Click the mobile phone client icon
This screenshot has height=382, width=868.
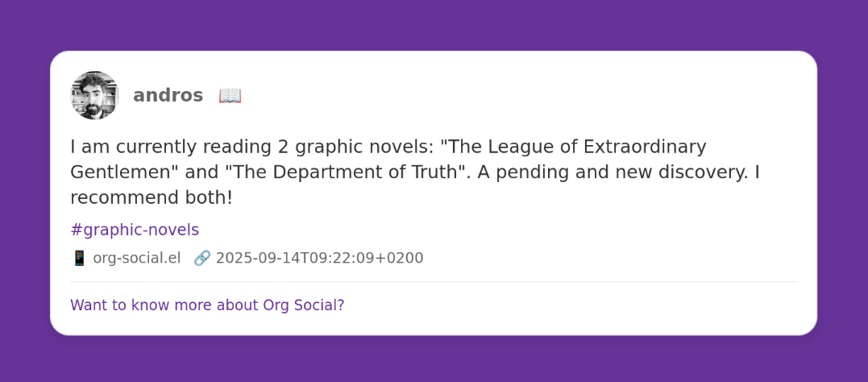click(x=79, y=258)
